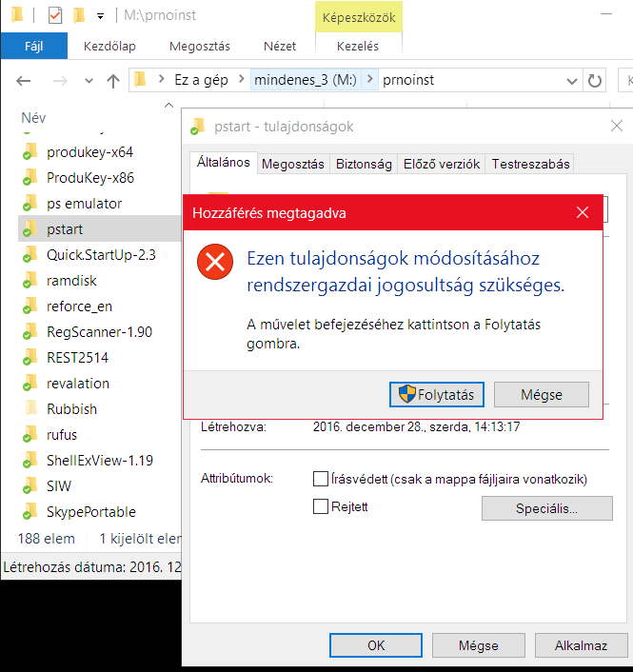Click Folytatás to continue as administrator
The image size is (633, 672).
coord(437,394)
